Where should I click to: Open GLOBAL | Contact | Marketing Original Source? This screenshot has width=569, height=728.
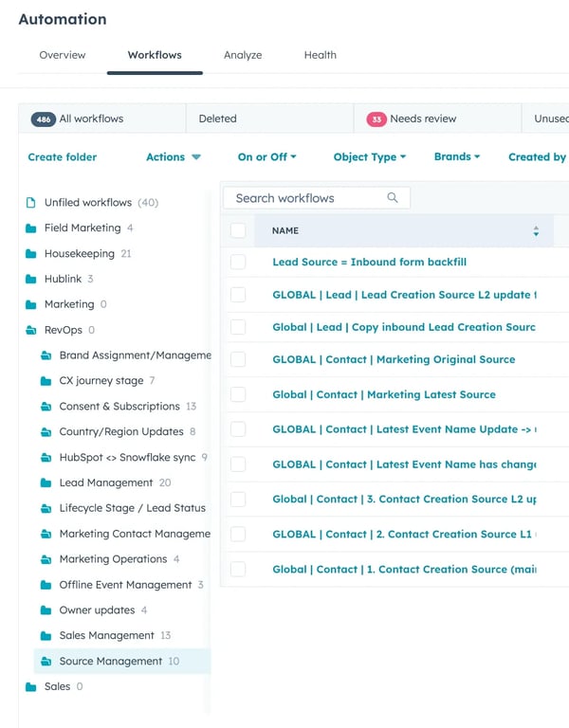point(394,359)
